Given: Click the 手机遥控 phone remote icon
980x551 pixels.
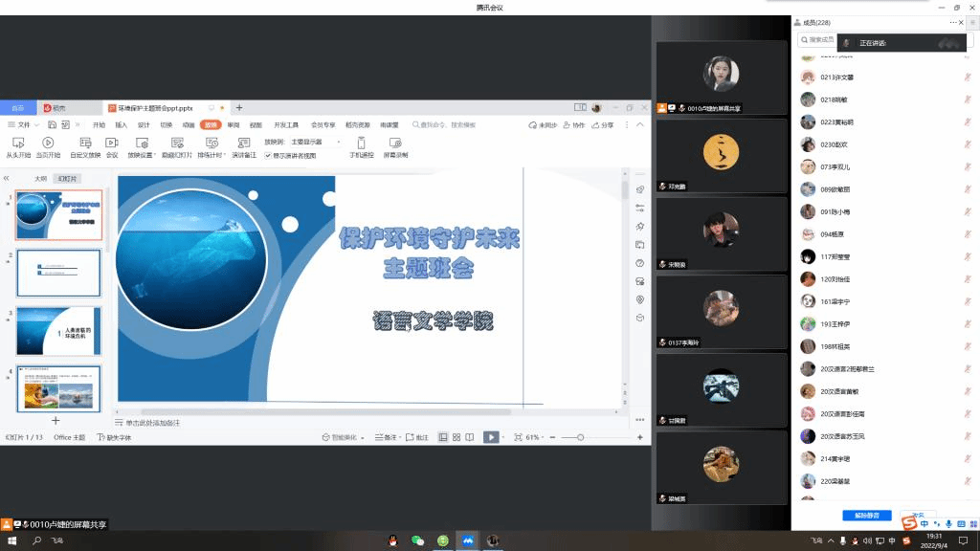Looking at the screenshot, I should click(x=361, y=143).
